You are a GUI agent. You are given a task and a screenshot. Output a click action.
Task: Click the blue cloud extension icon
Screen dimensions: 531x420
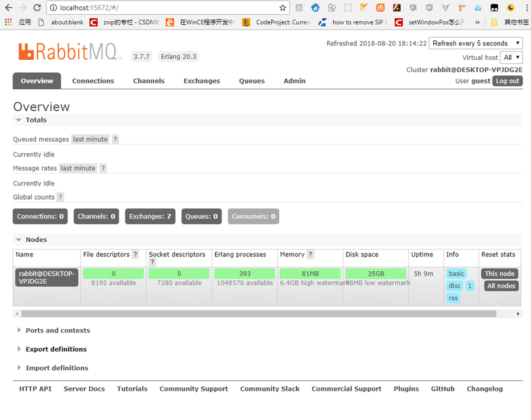click(x=478, y=8)
